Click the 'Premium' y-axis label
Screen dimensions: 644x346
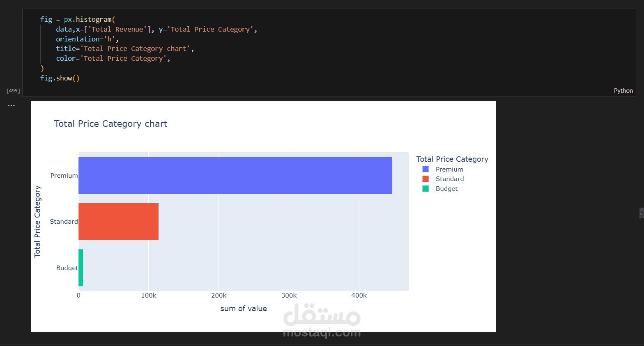(64, 176)
